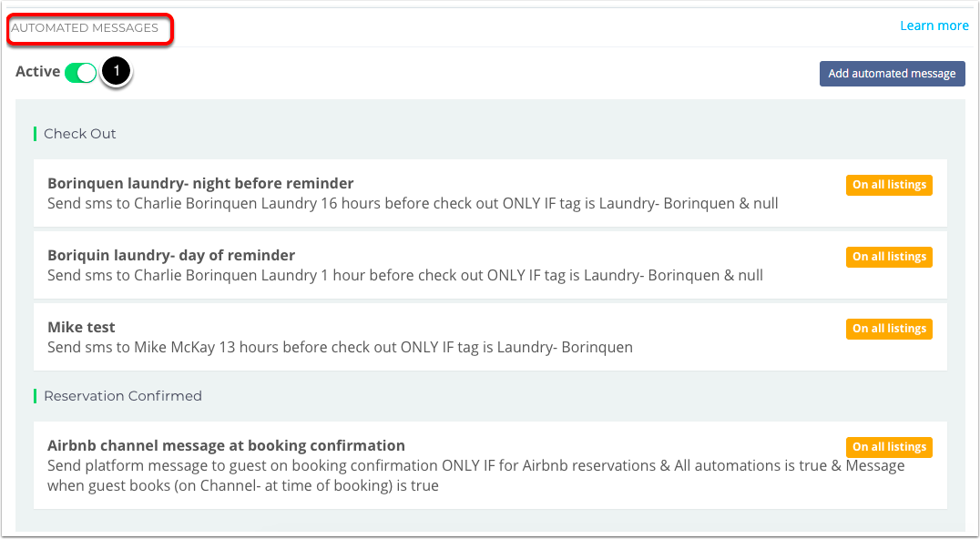Click description of the 1 hour before check out rule
This screenshot has height=539, width=980.
pos(405,276)
